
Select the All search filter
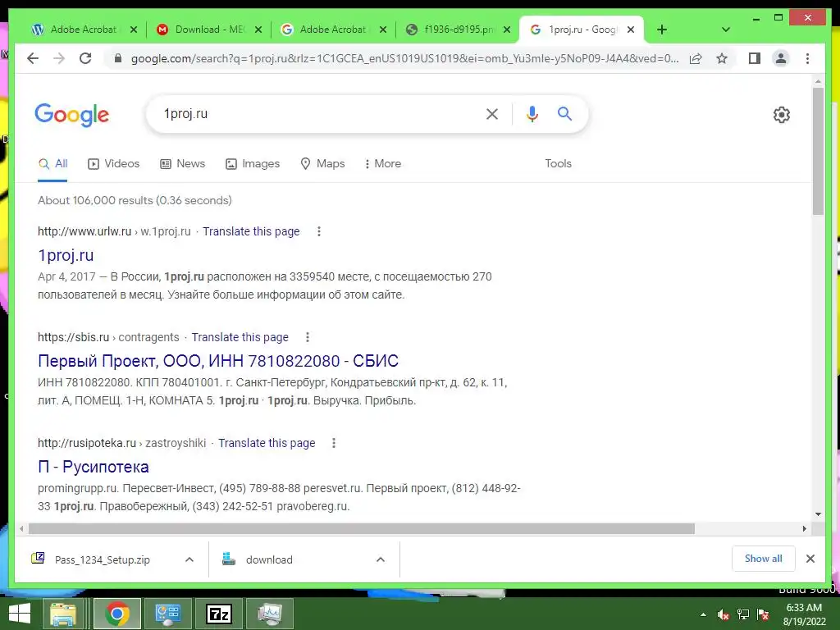[52, 163]
